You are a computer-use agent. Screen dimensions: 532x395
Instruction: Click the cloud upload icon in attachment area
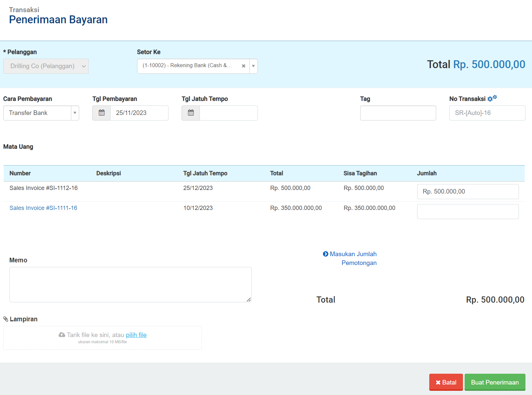coord(62,335)
